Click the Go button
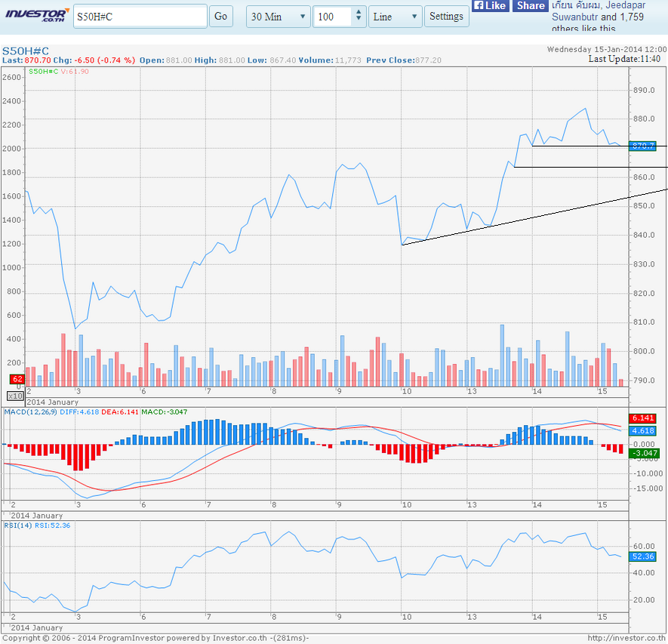This screenshot has height=644, width=668. [x=220, y=16]
